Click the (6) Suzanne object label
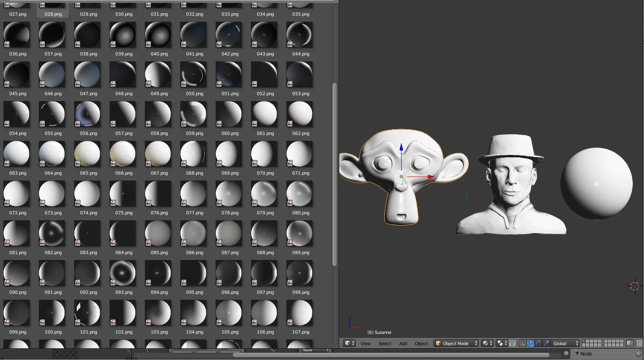 (x=379, y=332)
